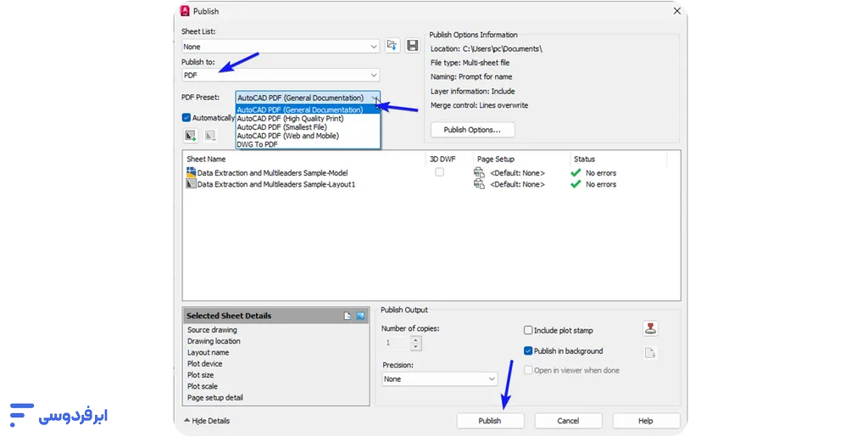Click the Save Sheet List disk icon
The image size is (868, 437).
pyautogui.click(x=413, y=46)
